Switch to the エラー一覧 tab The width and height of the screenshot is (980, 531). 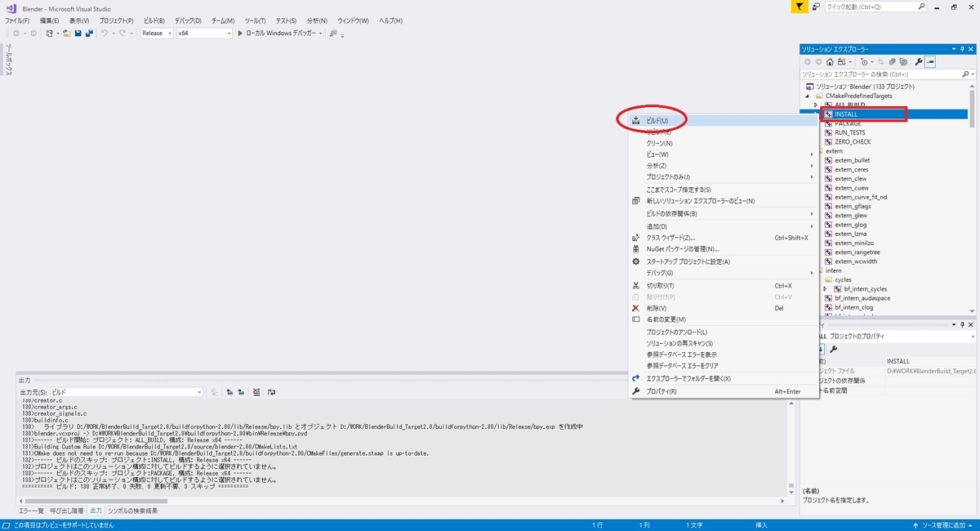point(33,511)
